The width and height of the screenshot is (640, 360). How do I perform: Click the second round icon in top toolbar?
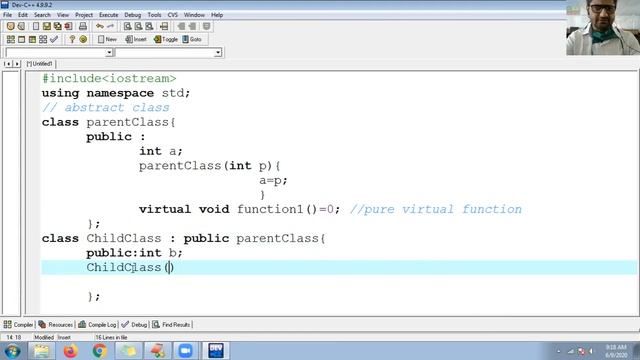(x=21, y=27)
